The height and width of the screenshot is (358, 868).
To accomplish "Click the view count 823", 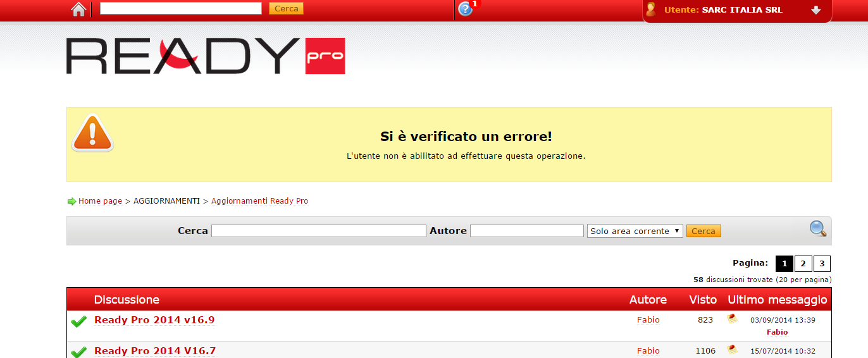I will coord(705,320).
